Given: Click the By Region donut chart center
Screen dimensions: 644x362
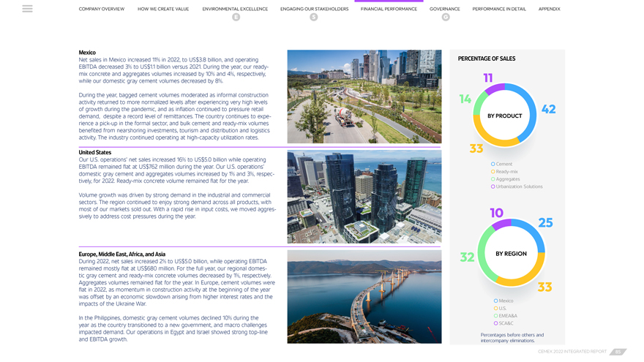Looking at the screenshot, I should coord(511,254).
